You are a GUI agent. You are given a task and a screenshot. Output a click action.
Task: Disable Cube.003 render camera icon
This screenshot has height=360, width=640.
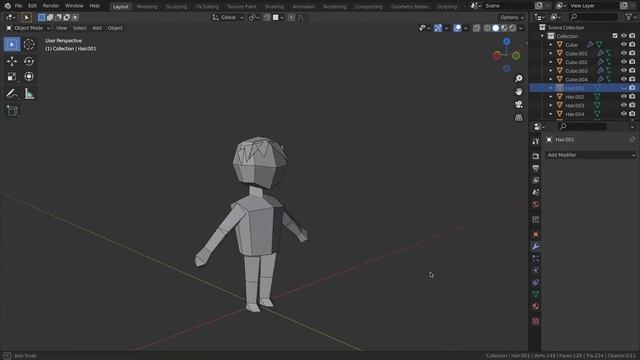[x=632, y=71]
